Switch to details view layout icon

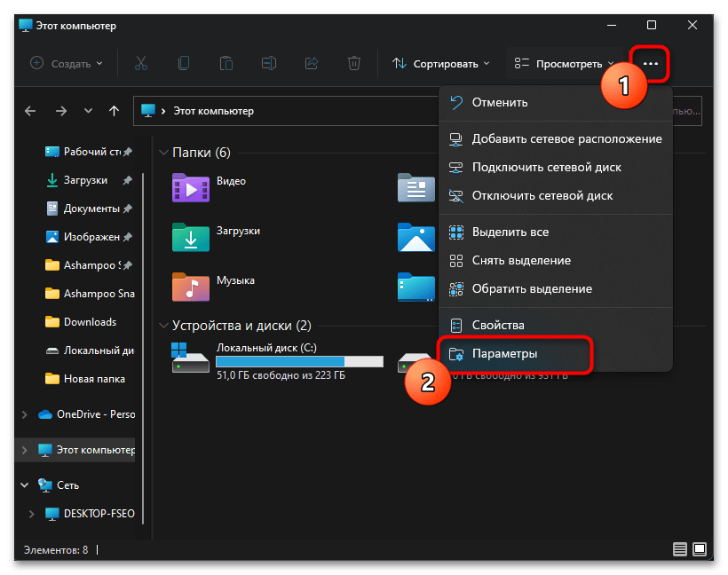[x=680, y=549]
